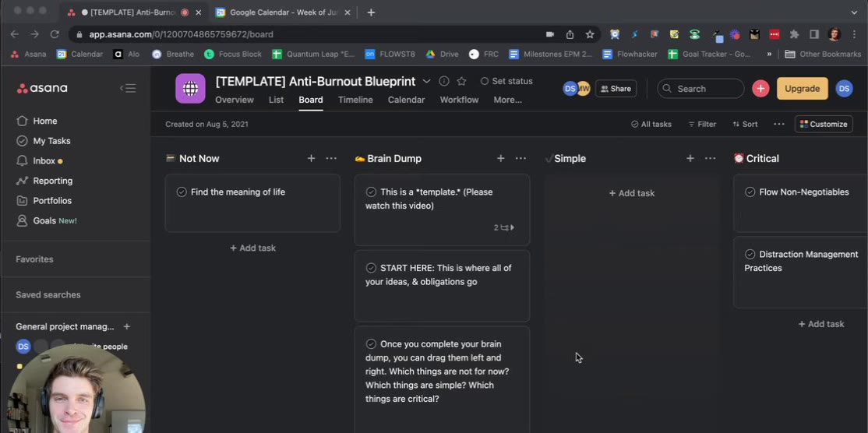Click Set status for the project
The image size is (868, 433).
[x=506, y=81]
